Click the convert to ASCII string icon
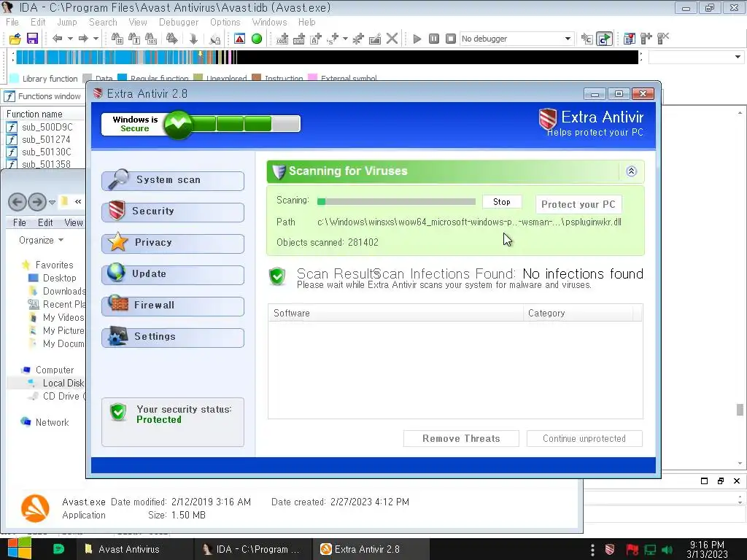The image size is (747, 560). (x=316, y=39)
